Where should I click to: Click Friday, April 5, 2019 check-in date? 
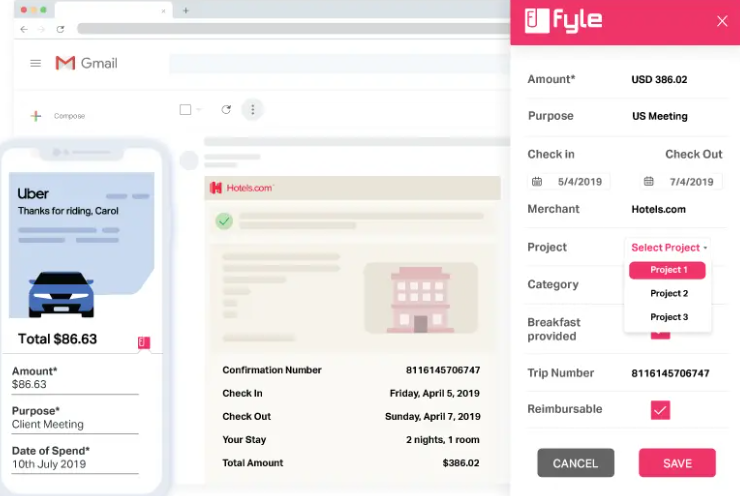click(x=435, y=394)
